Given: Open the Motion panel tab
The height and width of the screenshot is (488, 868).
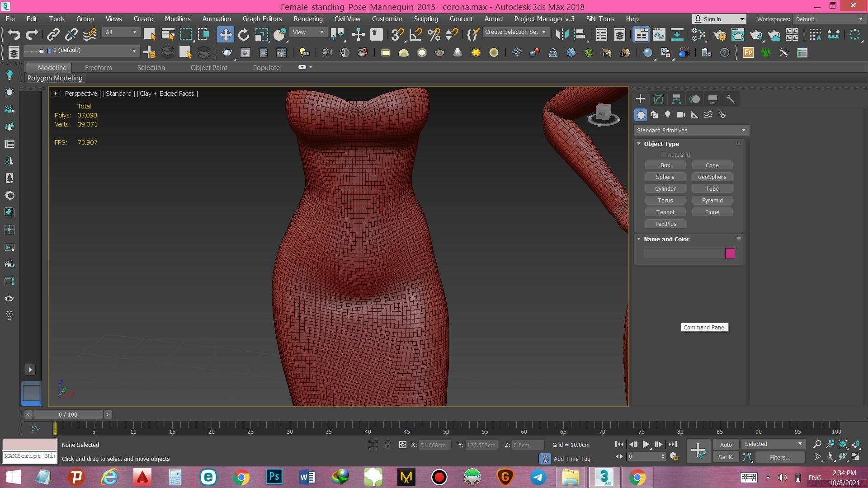Looking at the screenshot, I should (695, 99).
